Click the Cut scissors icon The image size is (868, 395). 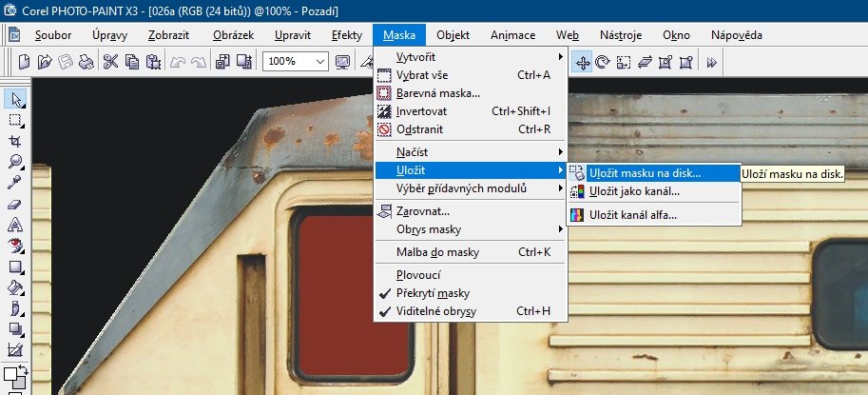pos(110,62)
